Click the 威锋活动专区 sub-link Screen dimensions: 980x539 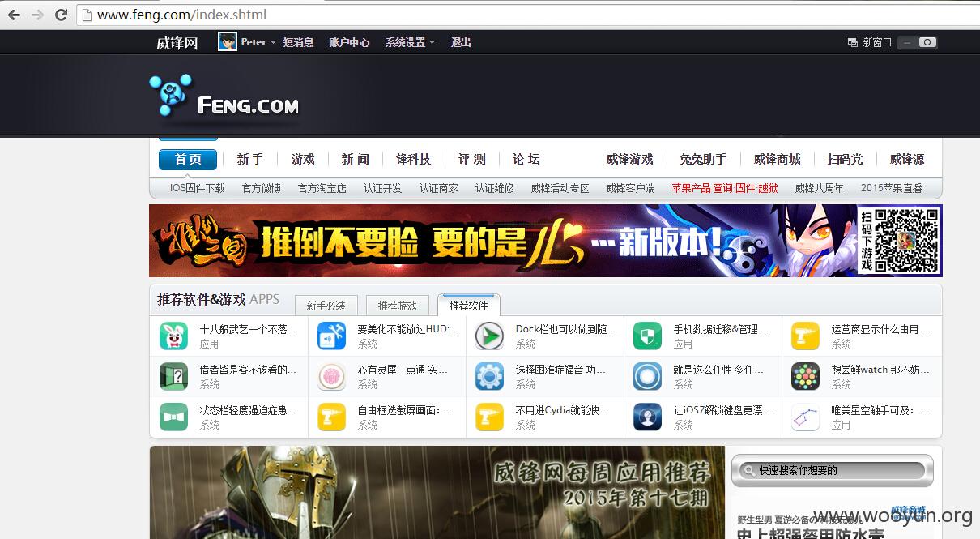560,188
